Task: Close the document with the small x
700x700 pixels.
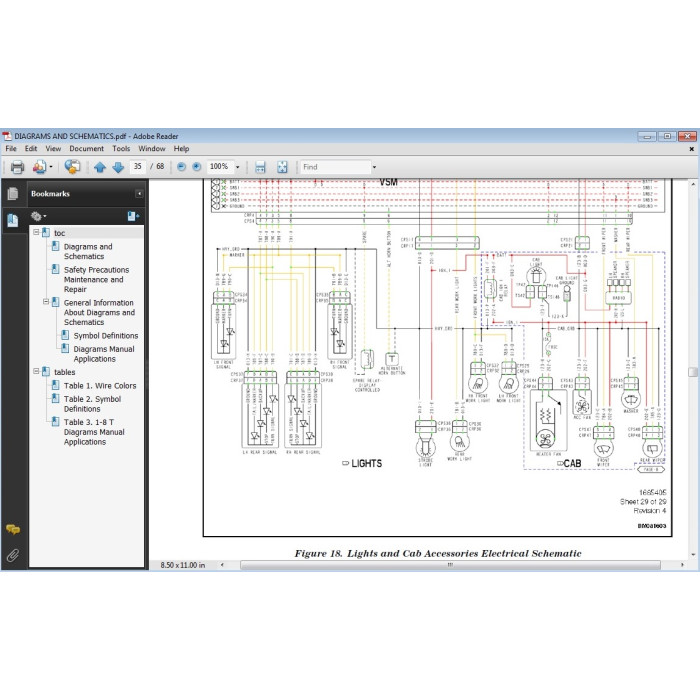Action: (x=692, y=149)
